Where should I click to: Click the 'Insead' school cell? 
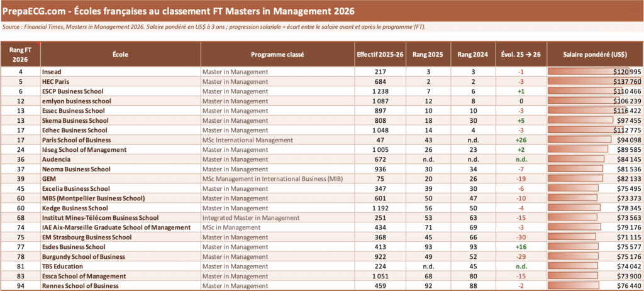point(120,72)
